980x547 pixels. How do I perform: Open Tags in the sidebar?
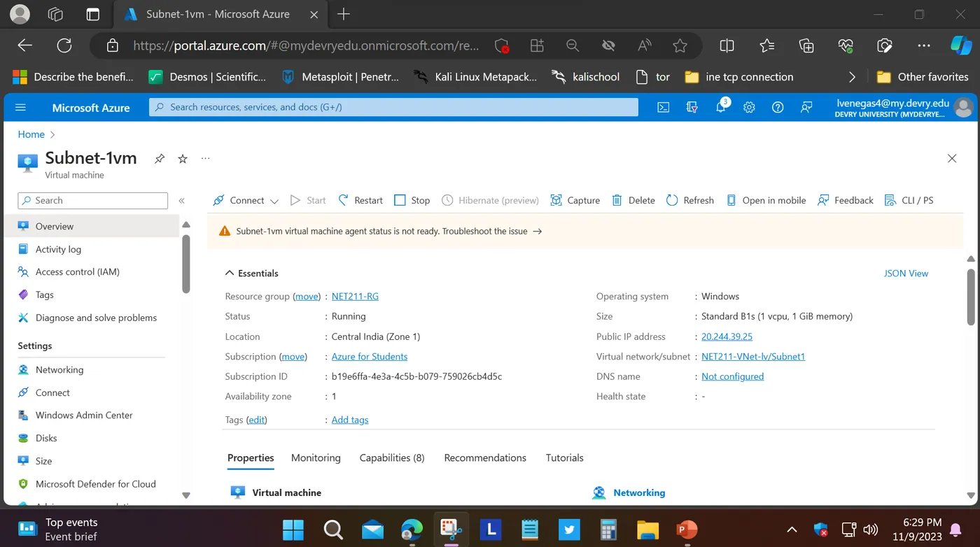pyautogui.click(x=44, y=294)
